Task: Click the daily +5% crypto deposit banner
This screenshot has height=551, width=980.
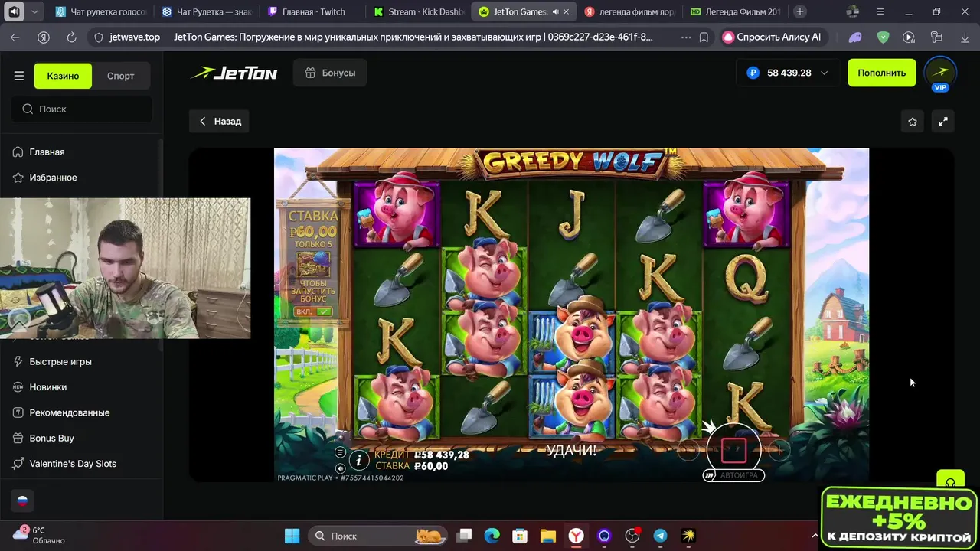Action: (899, 518)
